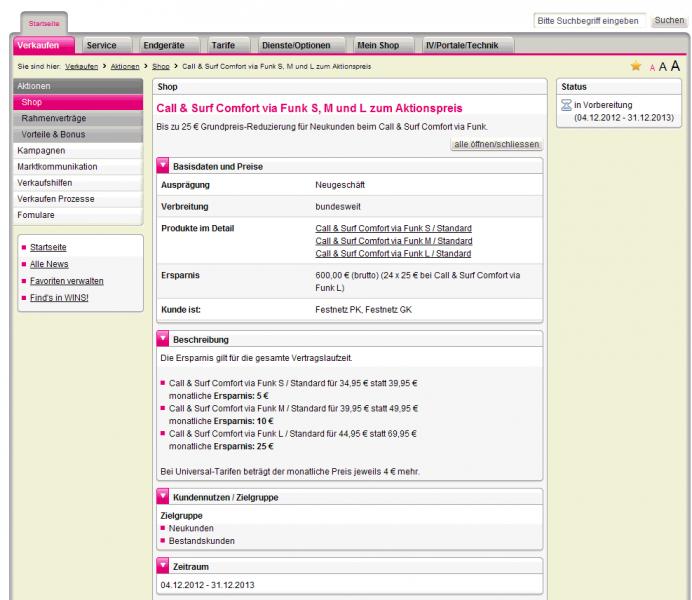
Task: Focus the search term input field
Action: click(x=590, y=21)
